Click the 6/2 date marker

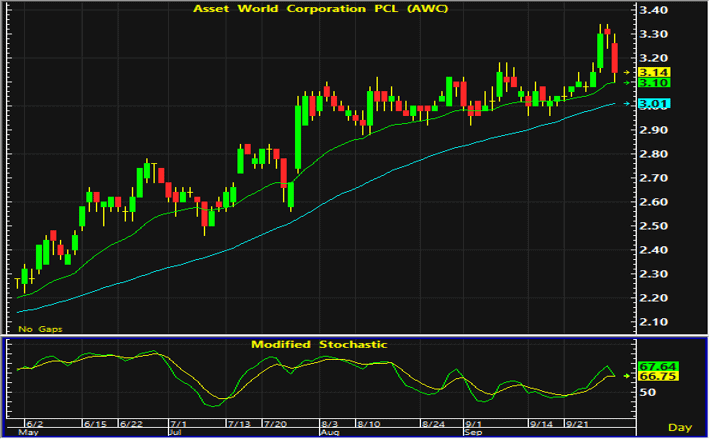[x=34, y=424]
